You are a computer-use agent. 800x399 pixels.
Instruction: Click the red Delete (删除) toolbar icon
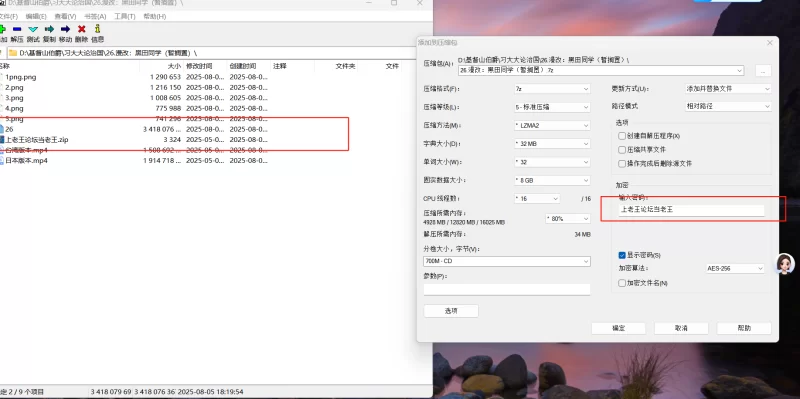point(82,29)
